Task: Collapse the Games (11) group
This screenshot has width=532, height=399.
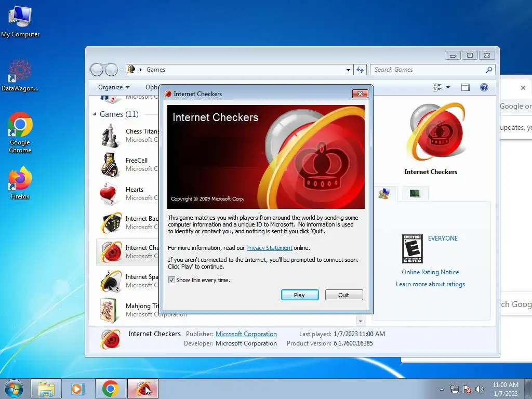Action: [x=95, y=114]
